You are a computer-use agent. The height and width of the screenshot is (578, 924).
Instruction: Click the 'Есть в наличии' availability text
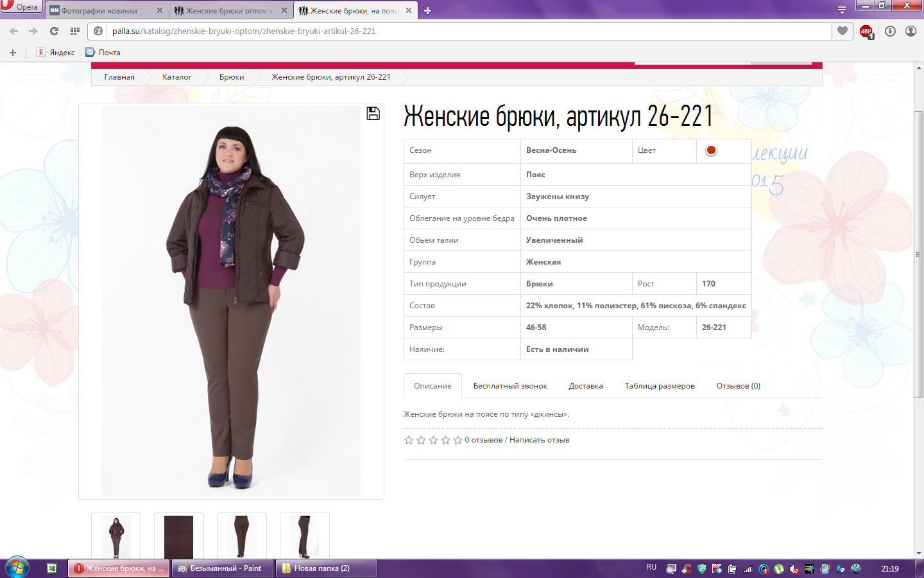557,349
